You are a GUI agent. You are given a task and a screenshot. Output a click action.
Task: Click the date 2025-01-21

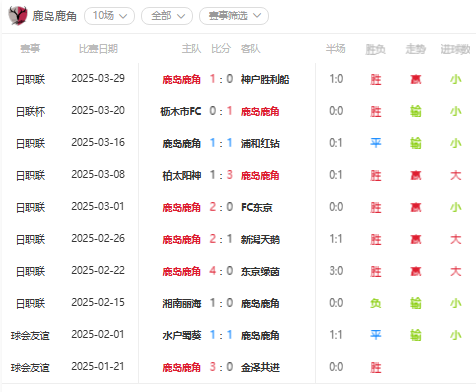tap(98, 367)
